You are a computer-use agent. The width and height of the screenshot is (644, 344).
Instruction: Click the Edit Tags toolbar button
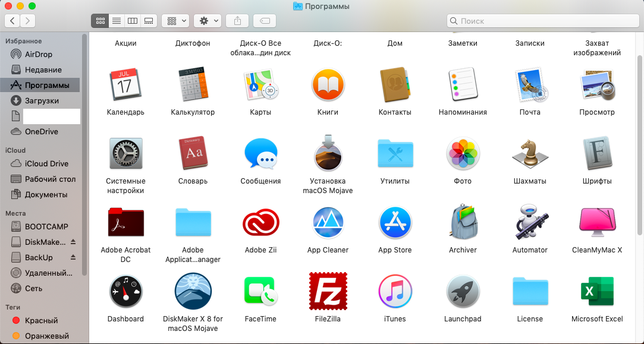tap(265, 21)
